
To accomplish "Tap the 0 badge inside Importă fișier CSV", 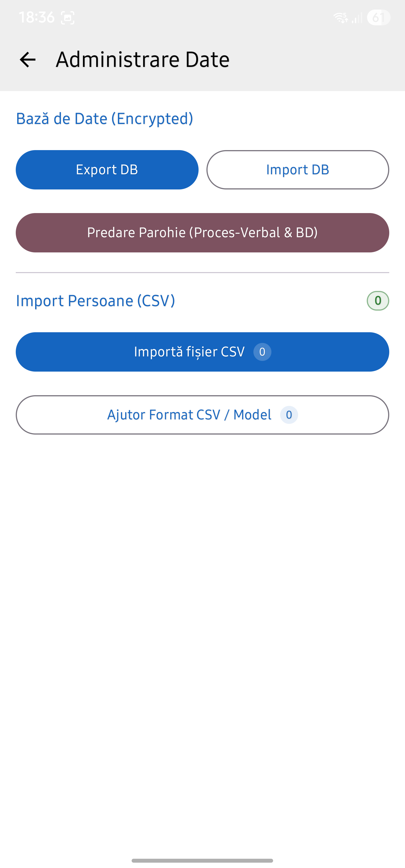I will coord(262,352).
